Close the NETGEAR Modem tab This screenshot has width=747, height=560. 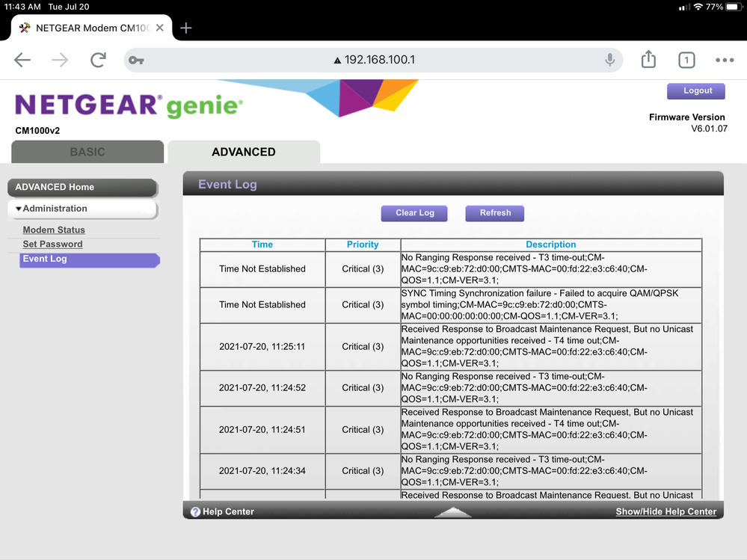(160, 28)
